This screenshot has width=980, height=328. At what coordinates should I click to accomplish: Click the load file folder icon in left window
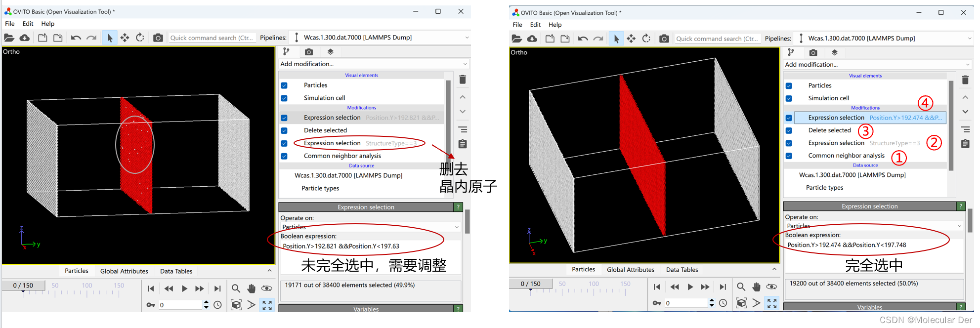pos(9,38)
